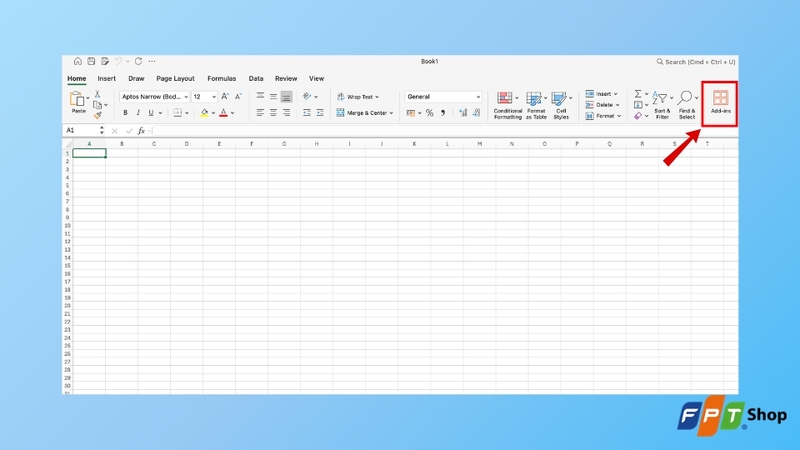This screenshot has width=800, height=450.
Task: Apply comma style
Action: [443, 113]
